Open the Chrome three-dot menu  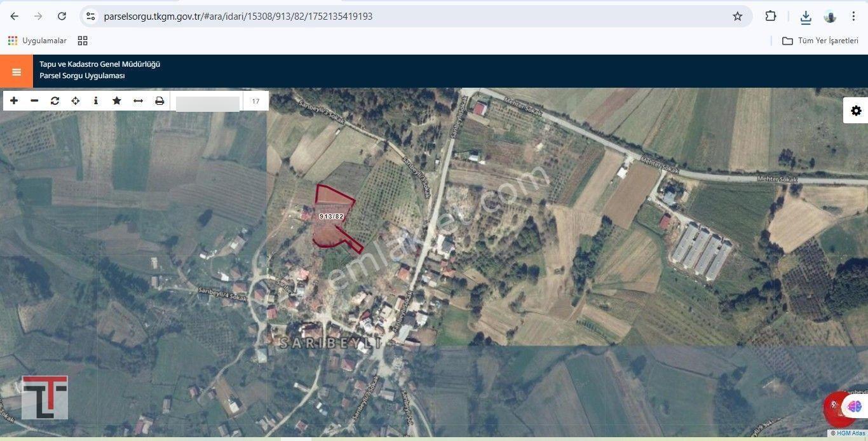[x=853, y=17]
